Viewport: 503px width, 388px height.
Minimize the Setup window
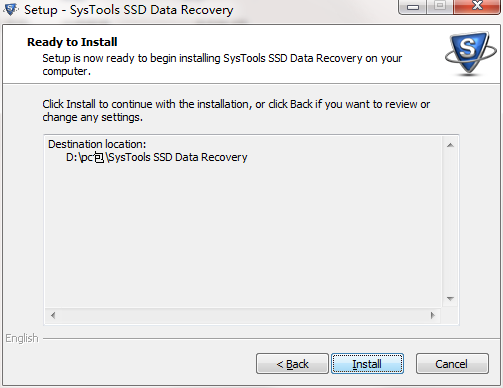click(x=412, y=7)
